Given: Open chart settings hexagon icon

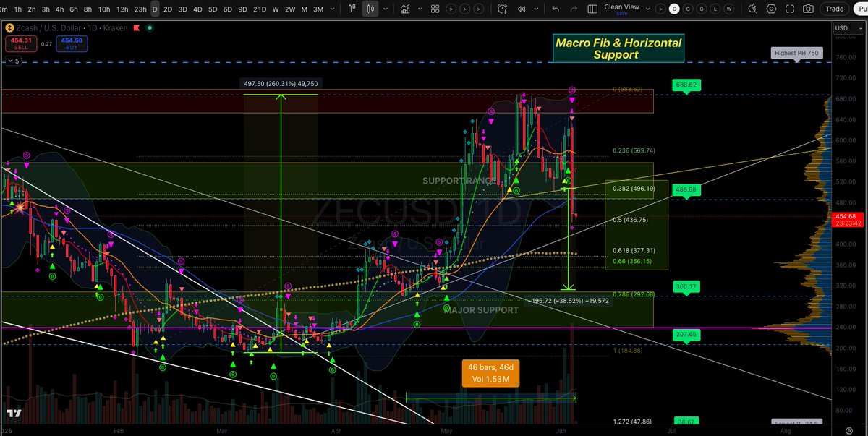Looking at the screenshot, I should (771, 9).
